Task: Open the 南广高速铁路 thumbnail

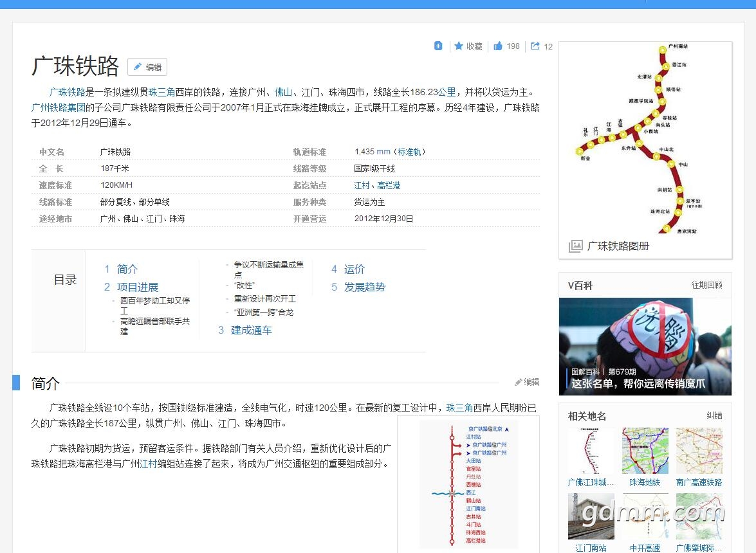Action: tap(699, 451)
